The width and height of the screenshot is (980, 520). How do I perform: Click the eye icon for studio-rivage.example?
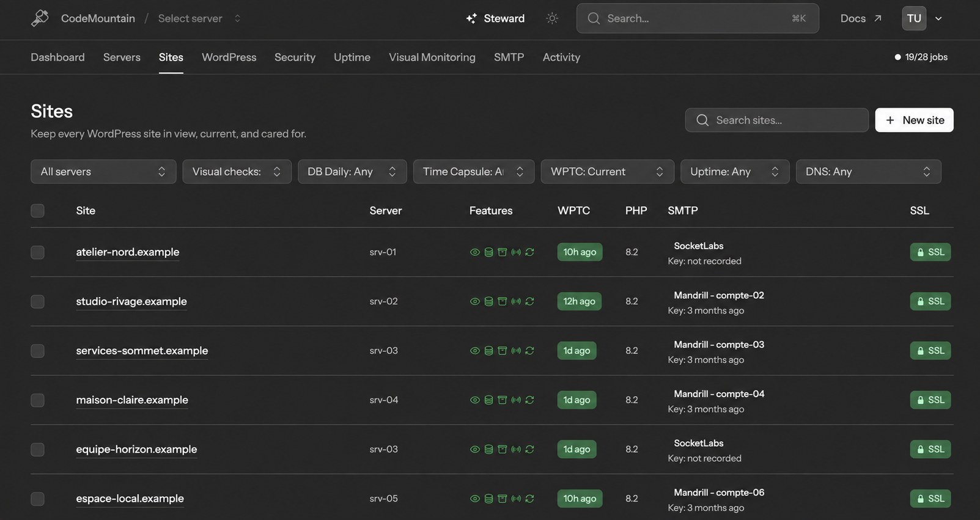(x=474, y=301)
